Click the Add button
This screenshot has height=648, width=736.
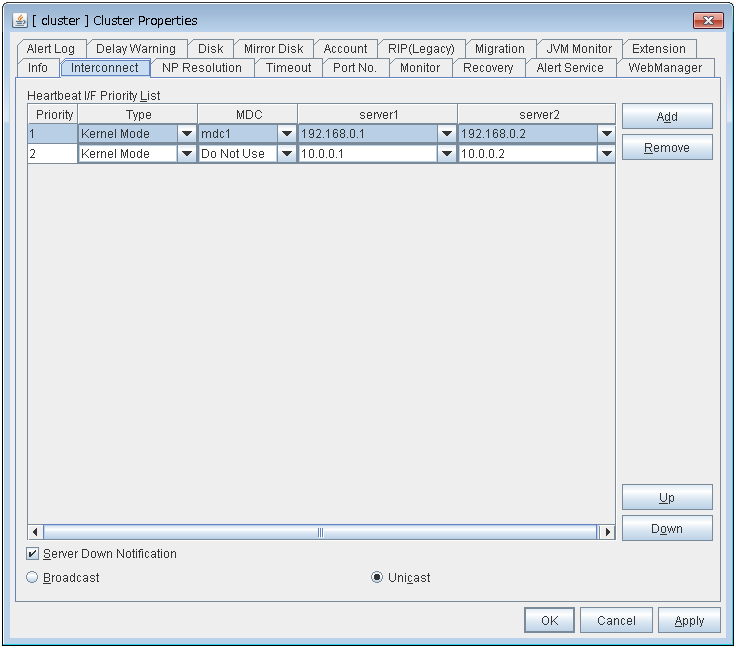coord(667,117)
